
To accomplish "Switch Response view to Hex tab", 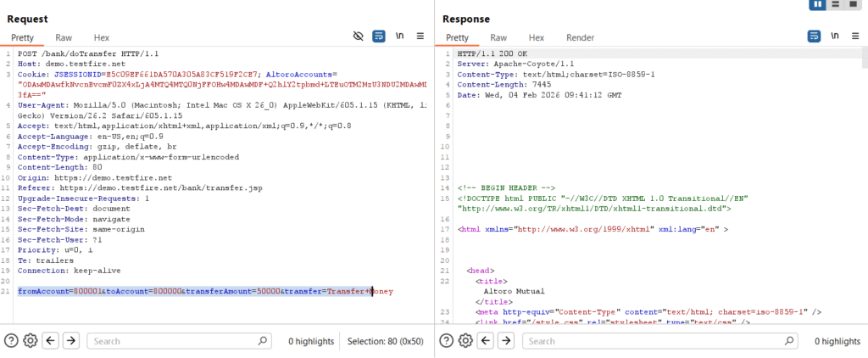I will 537,37.
